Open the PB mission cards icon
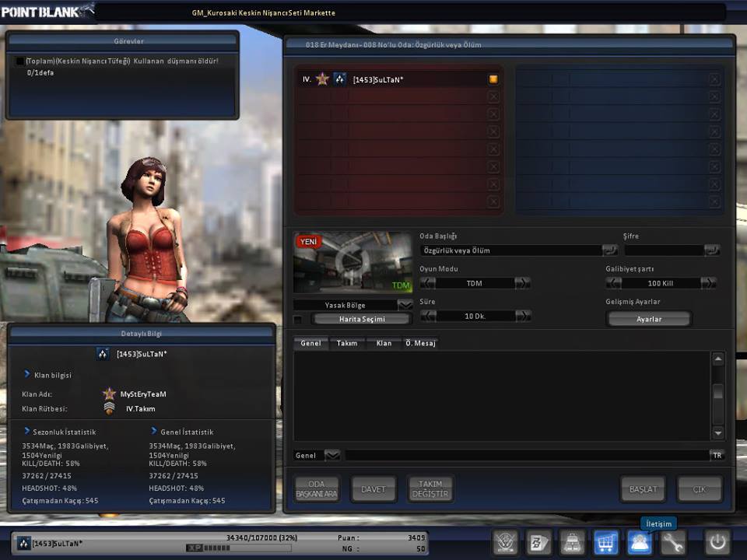747x560 pixels. tap(538, 542)
